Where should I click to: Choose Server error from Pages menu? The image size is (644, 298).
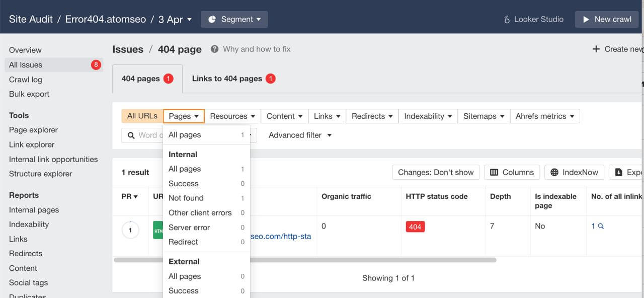(189, 227)
